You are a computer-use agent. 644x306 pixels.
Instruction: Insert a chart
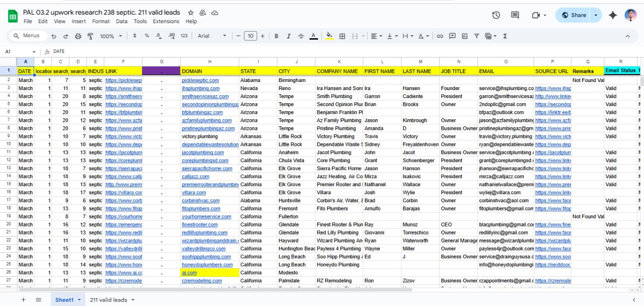point(464,36)
